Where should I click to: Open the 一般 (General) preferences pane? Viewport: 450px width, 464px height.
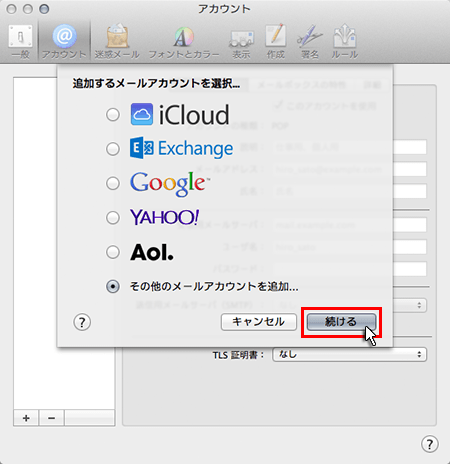(20, 41)
